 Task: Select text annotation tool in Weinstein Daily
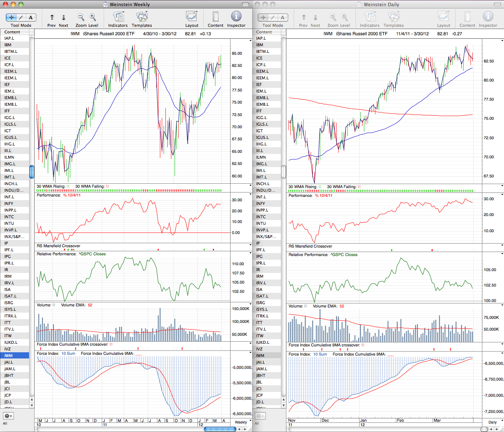tap(283, 17)
